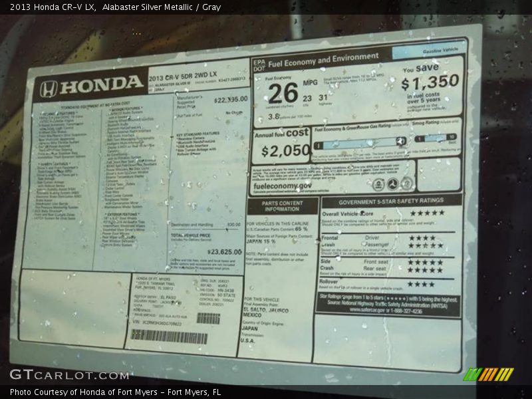Click the small barcode next to the dealer info
Image resolution: width=532 pixels, height=399 pixels.
click(208, 319)
